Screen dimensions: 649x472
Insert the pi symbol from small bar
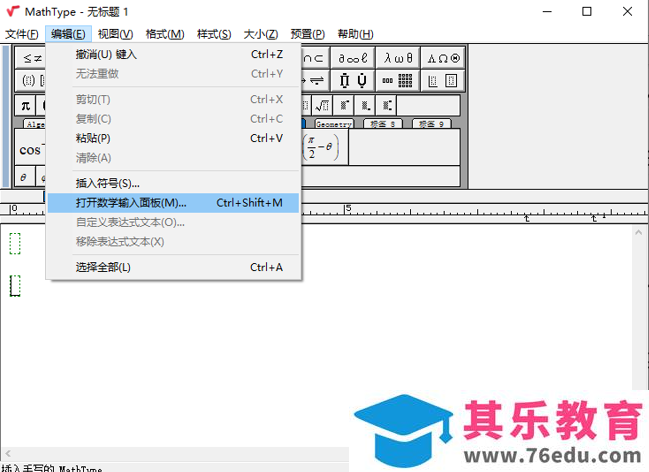coord(25,106)
